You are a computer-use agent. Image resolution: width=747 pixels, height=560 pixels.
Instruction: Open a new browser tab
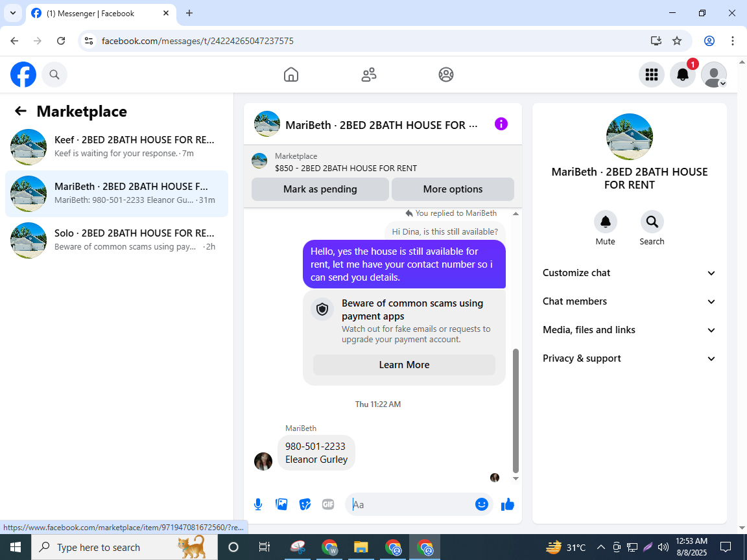pyautogui.click(x=189, y=14)
